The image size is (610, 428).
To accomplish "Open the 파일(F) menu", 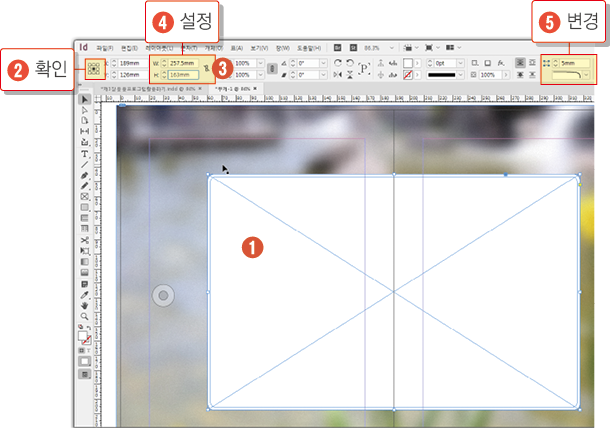I will coord(105,48).
